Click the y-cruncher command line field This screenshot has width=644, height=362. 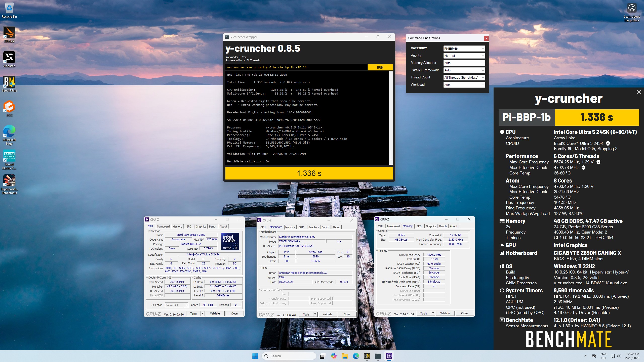[296, 67]
